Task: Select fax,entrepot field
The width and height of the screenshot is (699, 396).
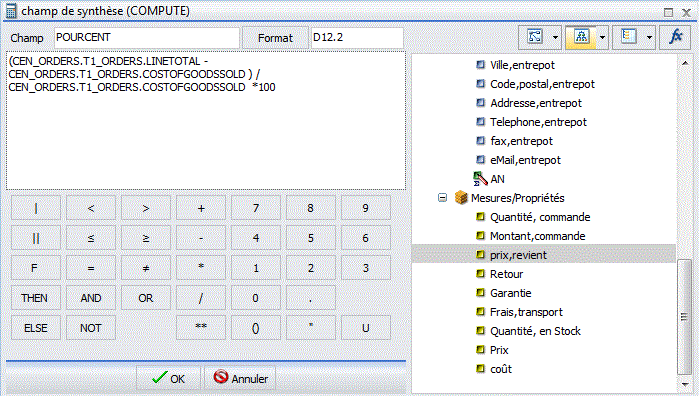Action: 521,141
